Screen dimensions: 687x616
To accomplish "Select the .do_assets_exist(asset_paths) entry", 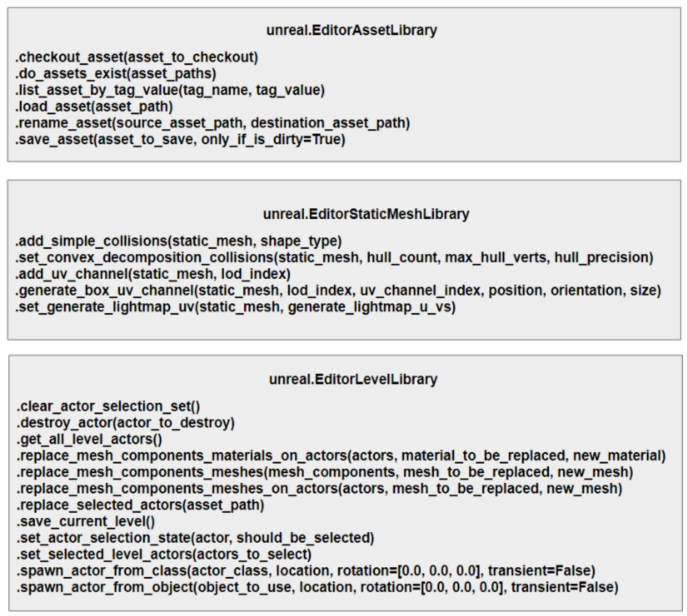I will [115, 74].
